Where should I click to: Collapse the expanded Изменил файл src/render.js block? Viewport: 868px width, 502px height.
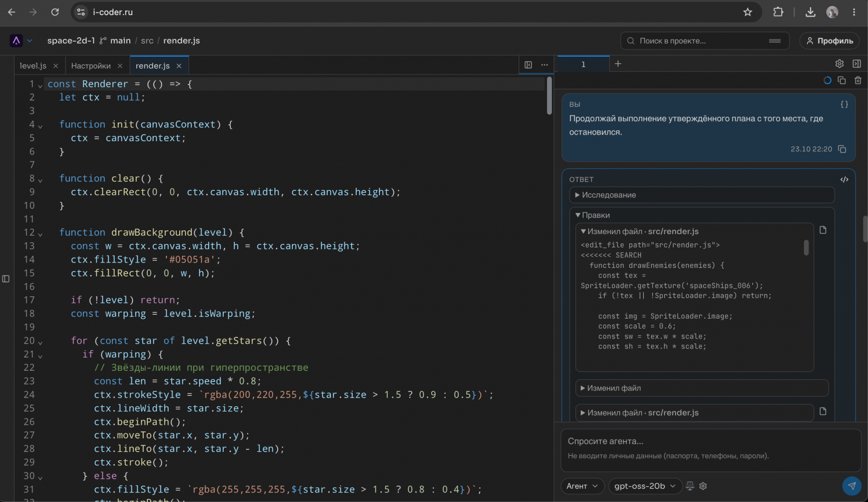[x=639, y=231]
